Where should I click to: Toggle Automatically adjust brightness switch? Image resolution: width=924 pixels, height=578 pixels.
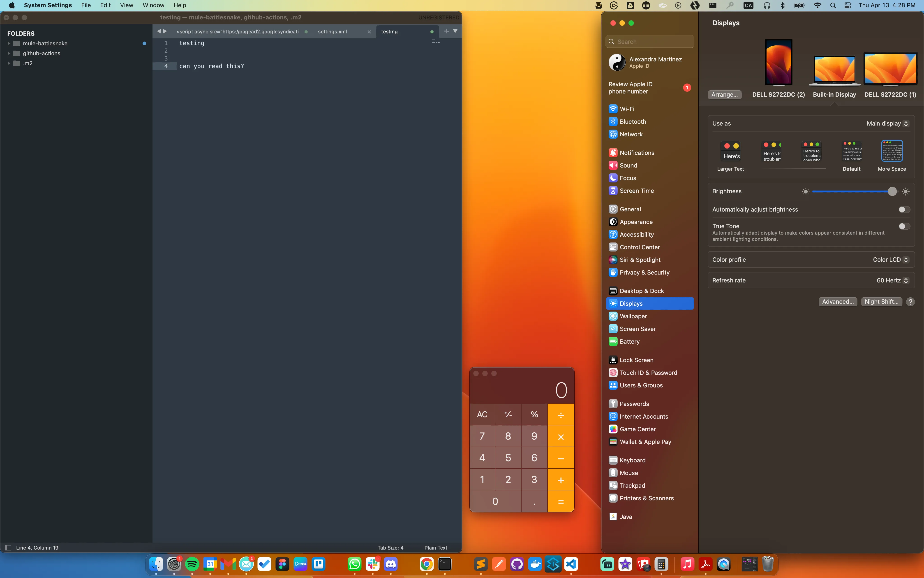pos(904,210)
